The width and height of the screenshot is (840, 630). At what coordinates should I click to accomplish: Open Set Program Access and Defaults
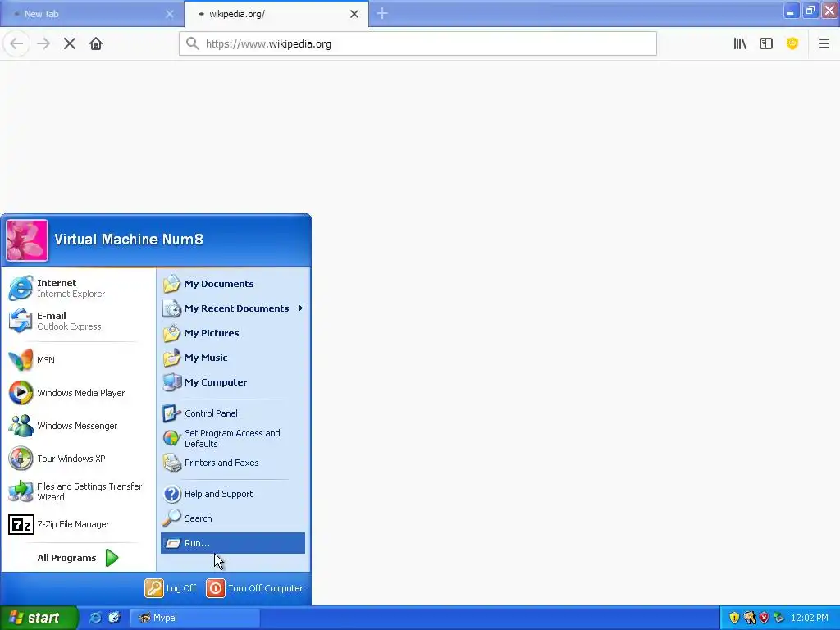click(x=232, y=438)
